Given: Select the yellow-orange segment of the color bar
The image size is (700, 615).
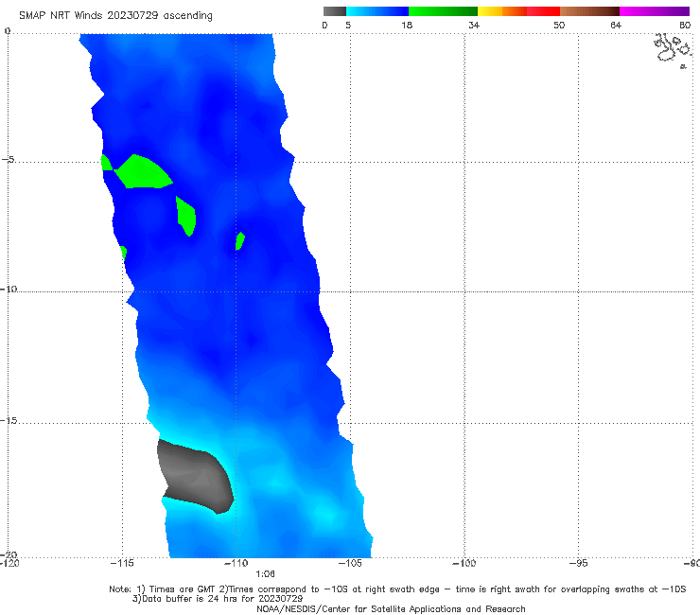Looking at the screenshot, I should [502, 11].
